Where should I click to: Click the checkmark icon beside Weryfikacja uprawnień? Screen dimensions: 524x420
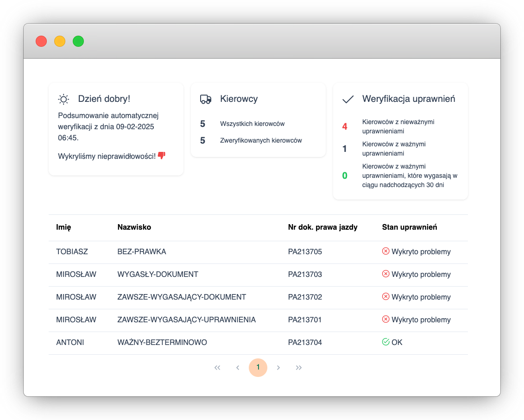pyautogui.click(x=347, y=99)
